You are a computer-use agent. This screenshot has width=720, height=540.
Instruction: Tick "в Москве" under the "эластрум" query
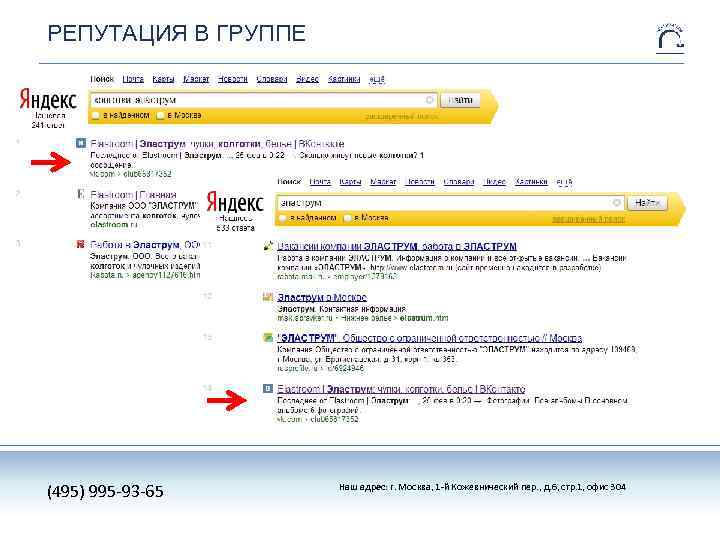[x=348, y=218]
